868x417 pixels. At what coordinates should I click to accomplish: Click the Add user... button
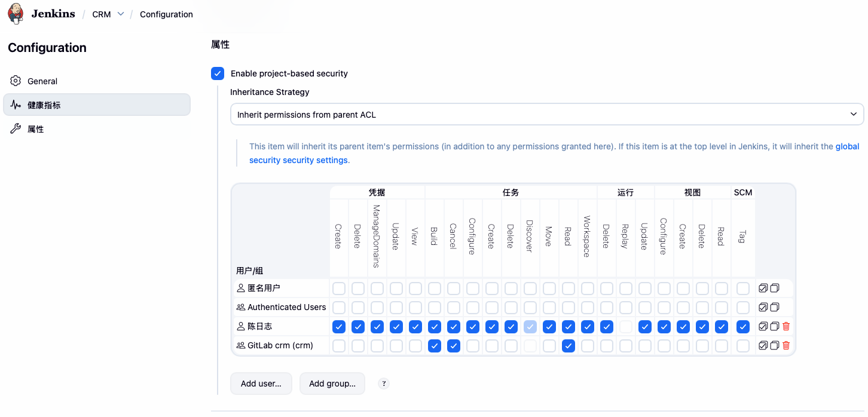tap(261, 383)
